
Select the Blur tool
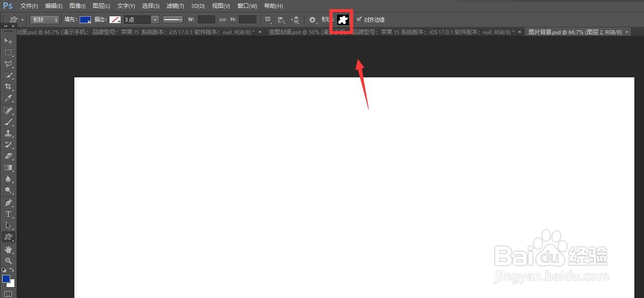click(x=8, y=179)
